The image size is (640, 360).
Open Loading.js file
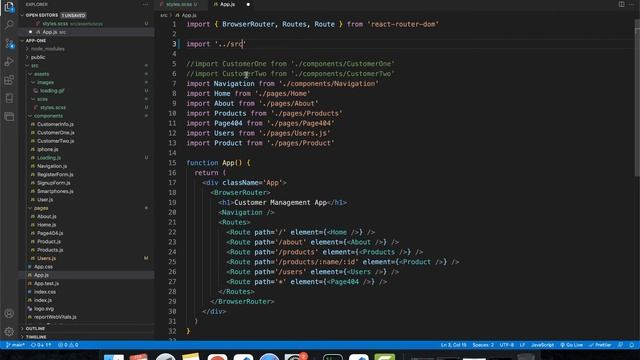49,158
